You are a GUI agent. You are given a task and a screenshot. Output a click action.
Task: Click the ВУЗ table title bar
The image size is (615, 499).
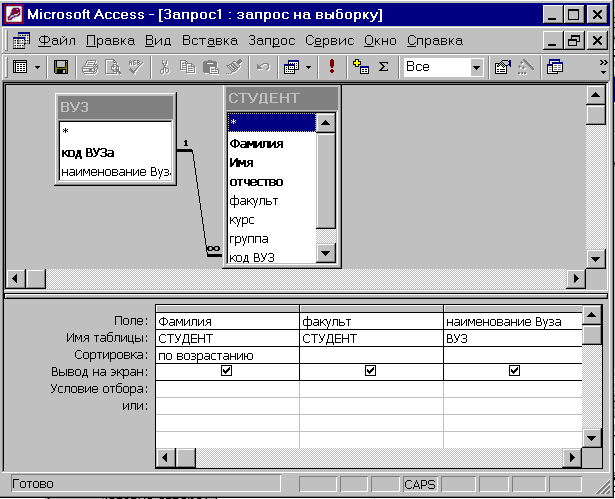[x=116, y=107]
